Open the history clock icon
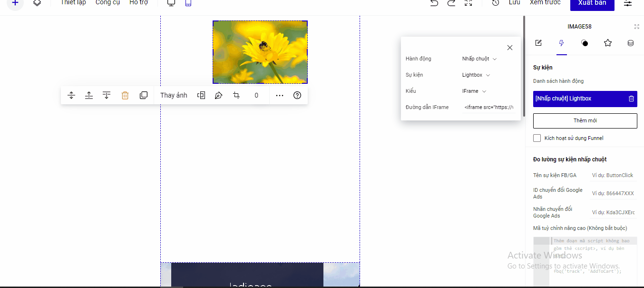Viewport: 644px width, 288px height. (x=496, y=3)
